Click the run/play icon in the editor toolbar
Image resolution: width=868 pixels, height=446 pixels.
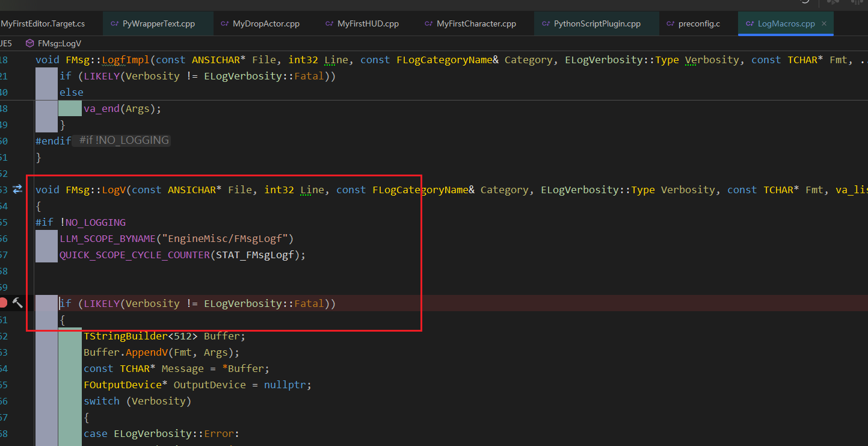point(832,3)
